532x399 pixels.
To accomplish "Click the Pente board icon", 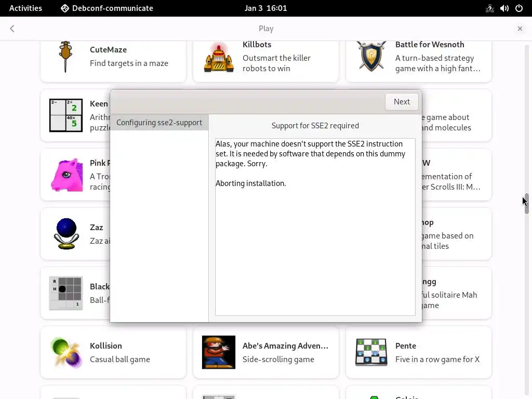I will (x=371, y=352).
